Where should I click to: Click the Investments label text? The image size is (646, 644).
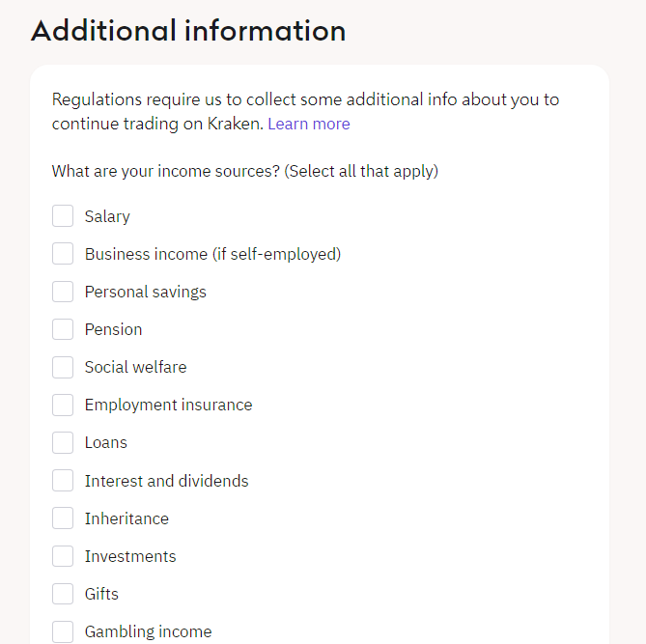click(130, 556)
